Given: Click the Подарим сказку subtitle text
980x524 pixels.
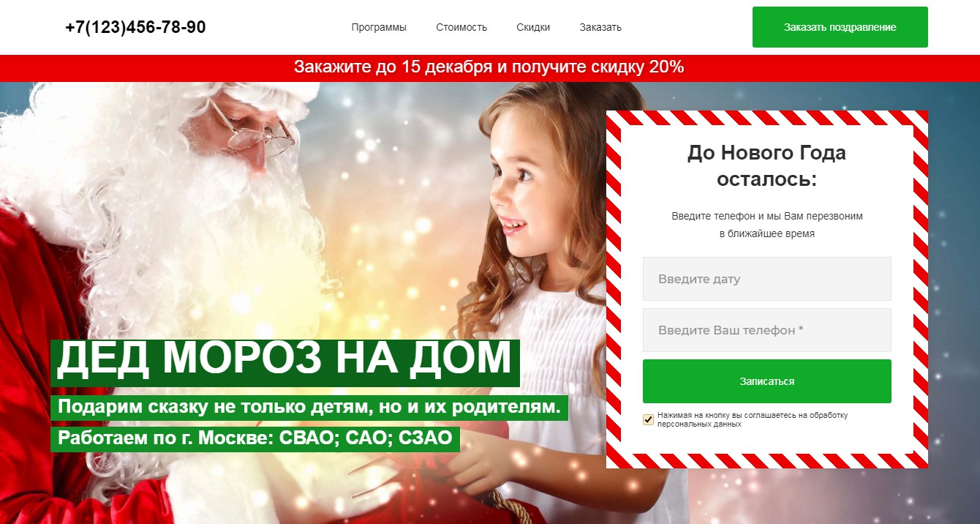Looking at the screenshot, I should click(309, 407).
